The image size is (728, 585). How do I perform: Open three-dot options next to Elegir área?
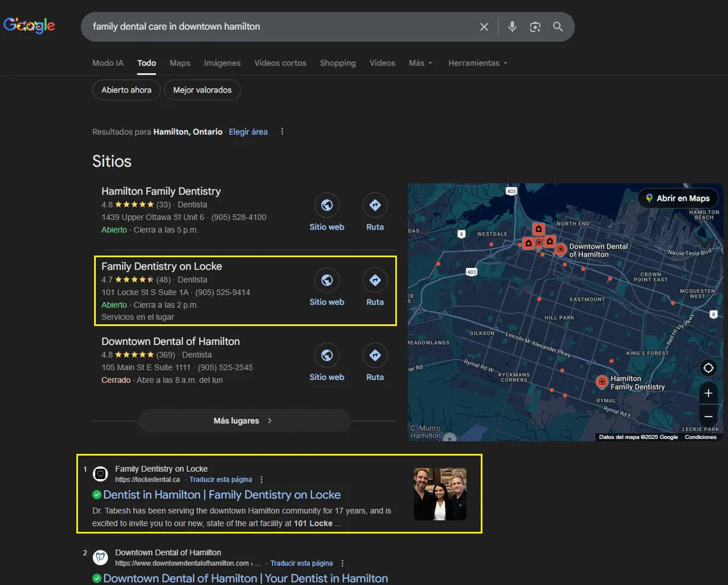pos(282,132)
